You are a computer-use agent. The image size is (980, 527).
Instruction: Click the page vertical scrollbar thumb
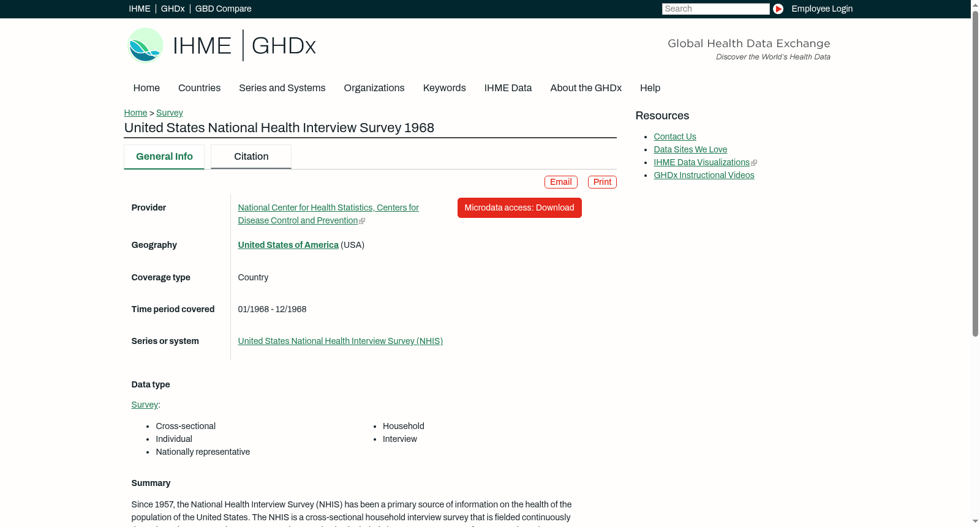(975, 173)
